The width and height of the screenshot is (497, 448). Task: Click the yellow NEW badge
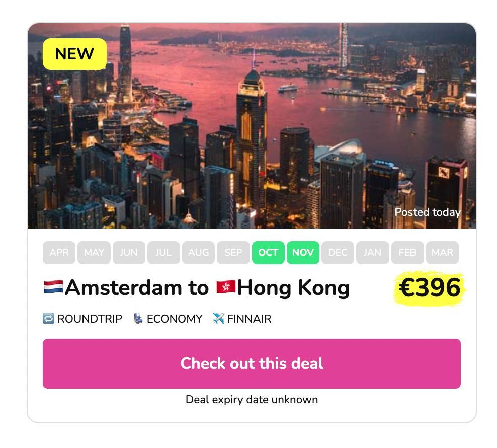(x=74, y=54)
